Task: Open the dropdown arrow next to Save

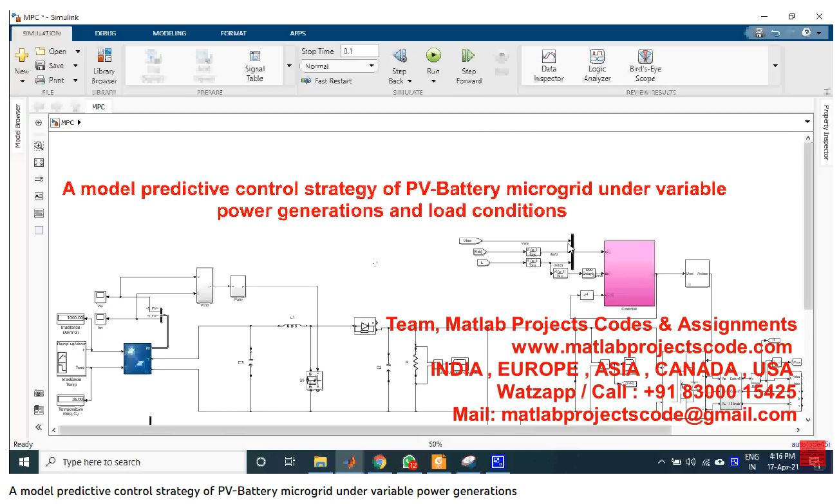Action: (75, 66)
